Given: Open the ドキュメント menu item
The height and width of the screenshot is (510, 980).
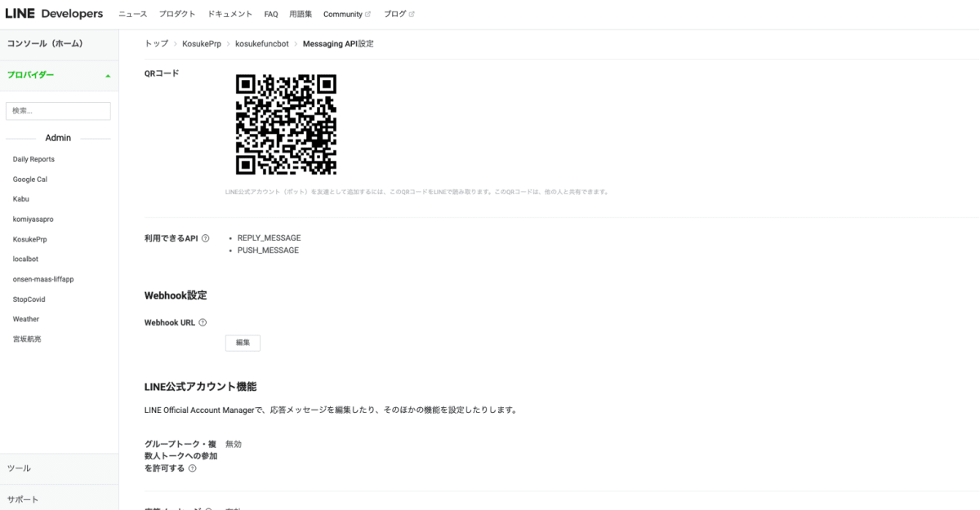Looking at the screenshot, I should pyautogui.click(x=229, y=15).
